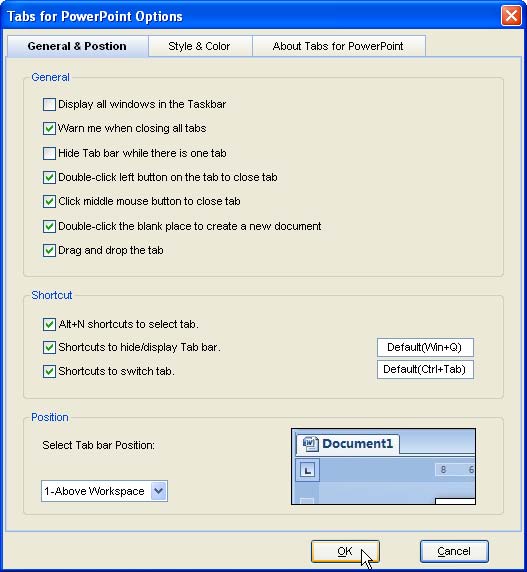Screen dimensions: 527x572
Task: Disable Drag and drop the tab
Action: [49, 250]
